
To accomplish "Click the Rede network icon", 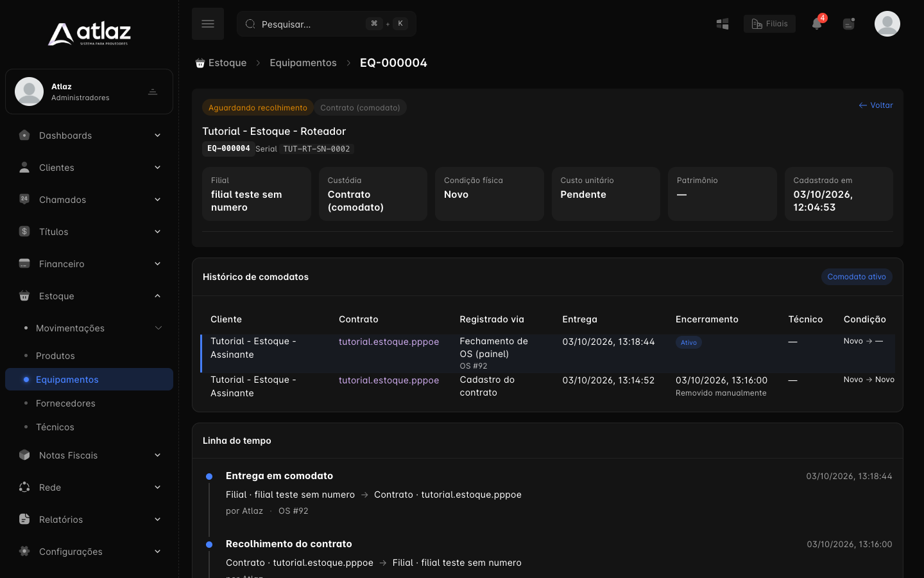I will (24, 487).
